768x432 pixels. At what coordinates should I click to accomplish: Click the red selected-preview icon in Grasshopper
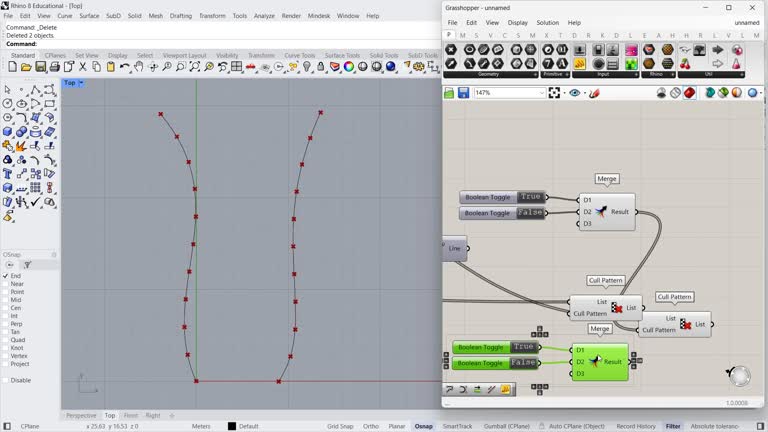(690, 93)
